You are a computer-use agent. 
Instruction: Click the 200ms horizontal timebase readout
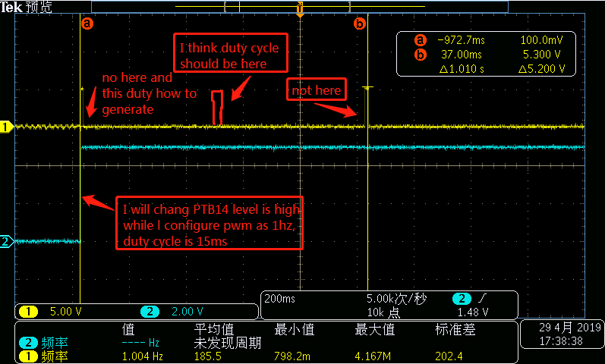click(x=280, y=299)
